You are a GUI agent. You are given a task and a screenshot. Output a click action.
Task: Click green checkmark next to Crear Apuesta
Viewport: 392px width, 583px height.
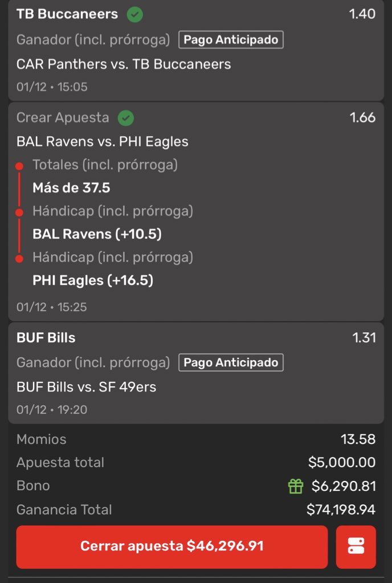pyautogui.click(x=126, y=118)
